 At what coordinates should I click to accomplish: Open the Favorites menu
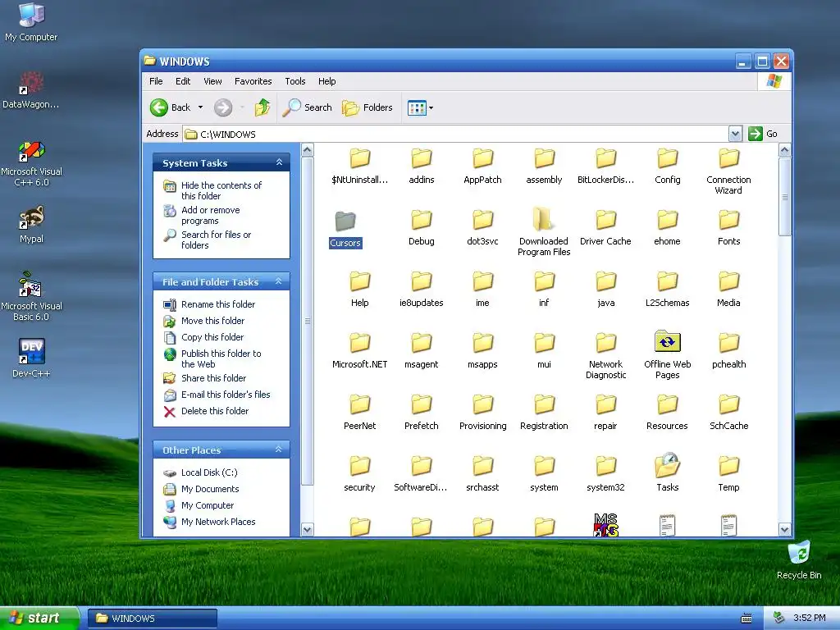click(253, 81)
